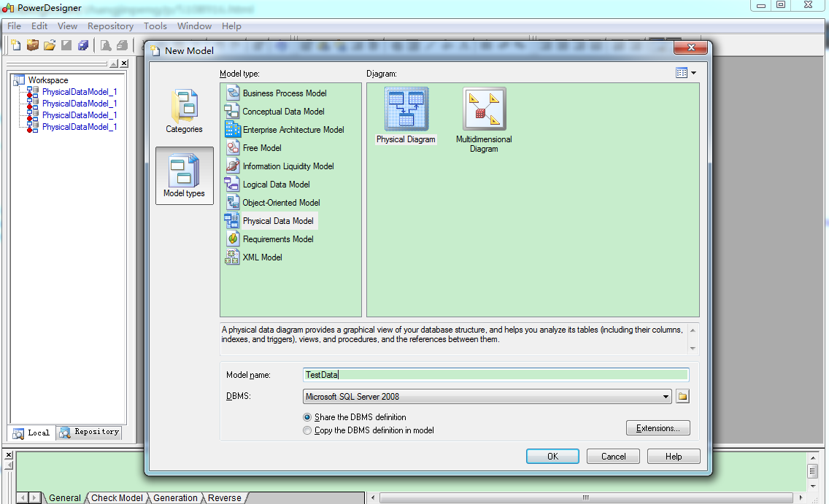Select Share the DBMS definition radio

pyautogui.click(x=307, y=417)
